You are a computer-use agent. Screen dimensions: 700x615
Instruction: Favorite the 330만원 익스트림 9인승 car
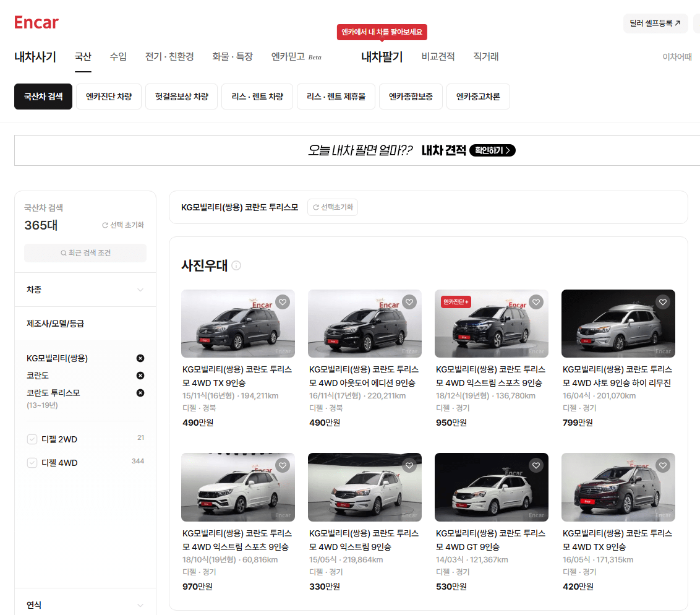point(409,465)
